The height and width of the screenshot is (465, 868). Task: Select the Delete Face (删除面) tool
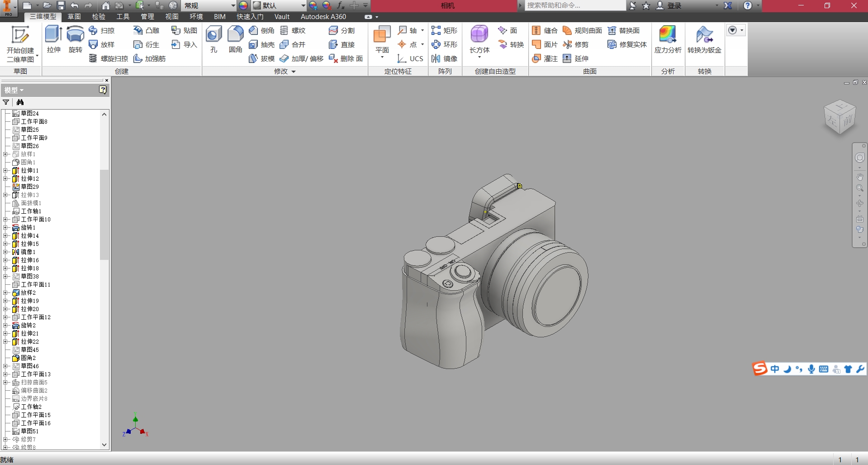(346, 58)
